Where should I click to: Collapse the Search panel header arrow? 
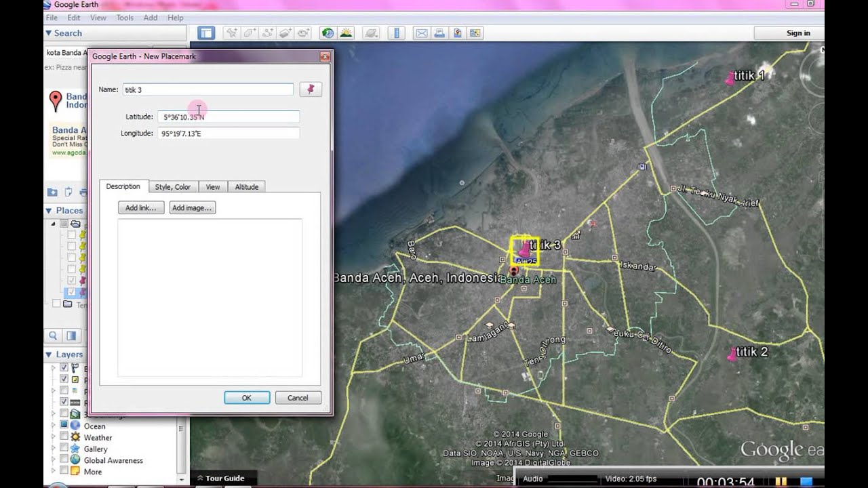coord(48,33)
